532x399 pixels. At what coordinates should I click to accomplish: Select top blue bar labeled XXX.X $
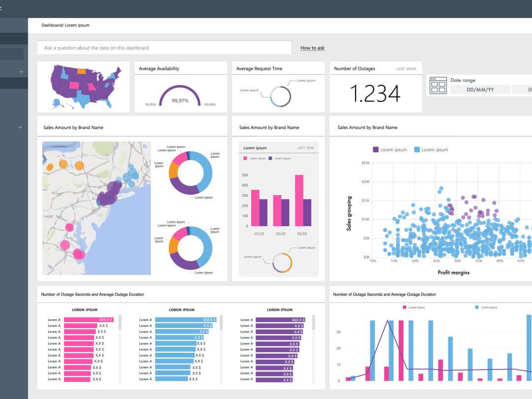186,320
